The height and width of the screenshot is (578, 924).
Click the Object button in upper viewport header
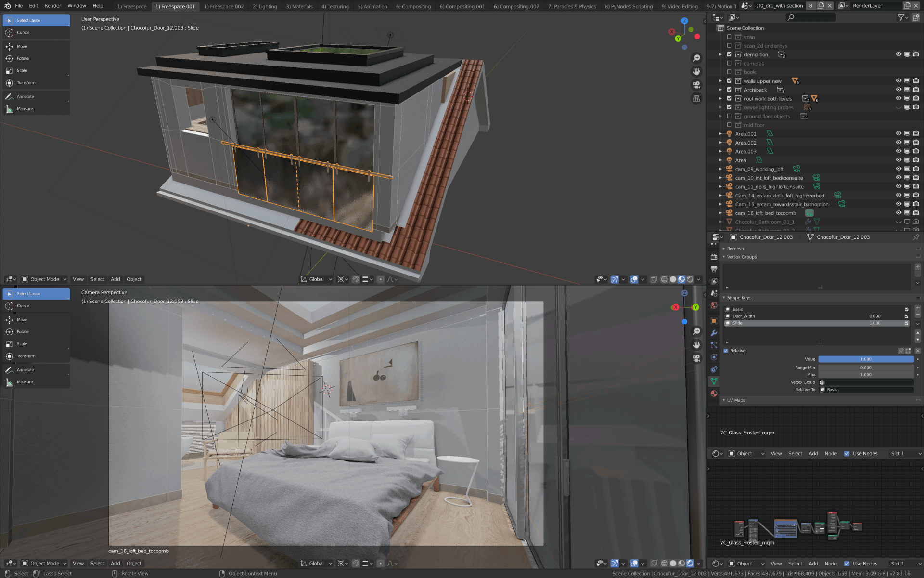(x=134, y=279)
